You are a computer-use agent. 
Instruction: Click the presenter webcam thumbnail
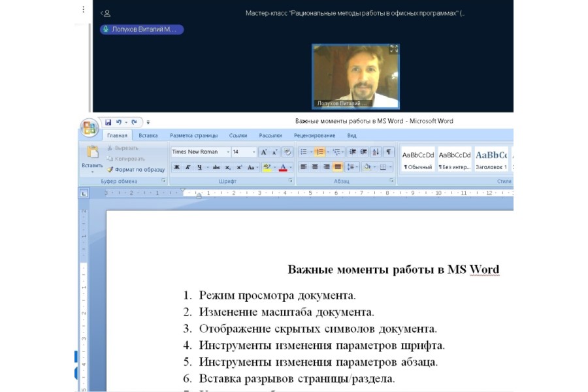pyautogui.click(x=355, y=76)
